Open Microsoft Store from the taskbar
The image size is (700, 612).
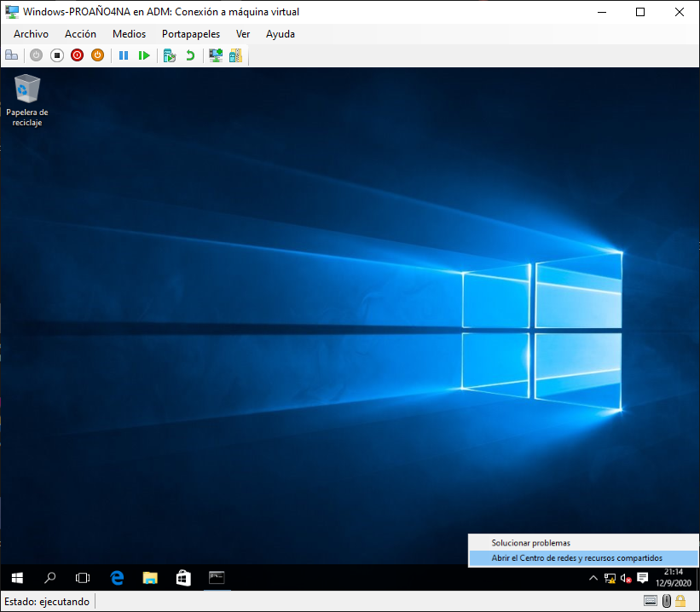pyautogui.click(x=183, y=578)
